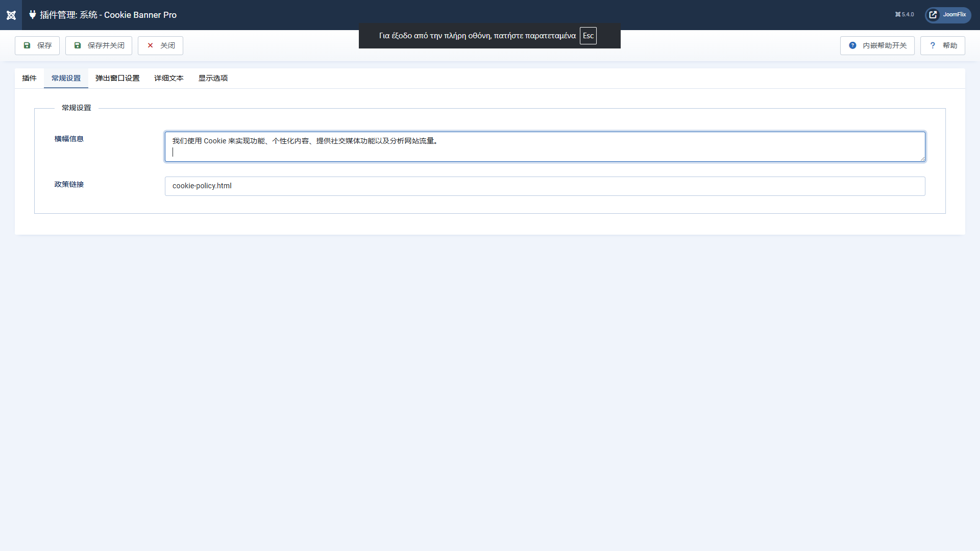Screen dimensions: 980x551
Task: Click the red X icon on 关闭
Action: click(x=150, y=45)
